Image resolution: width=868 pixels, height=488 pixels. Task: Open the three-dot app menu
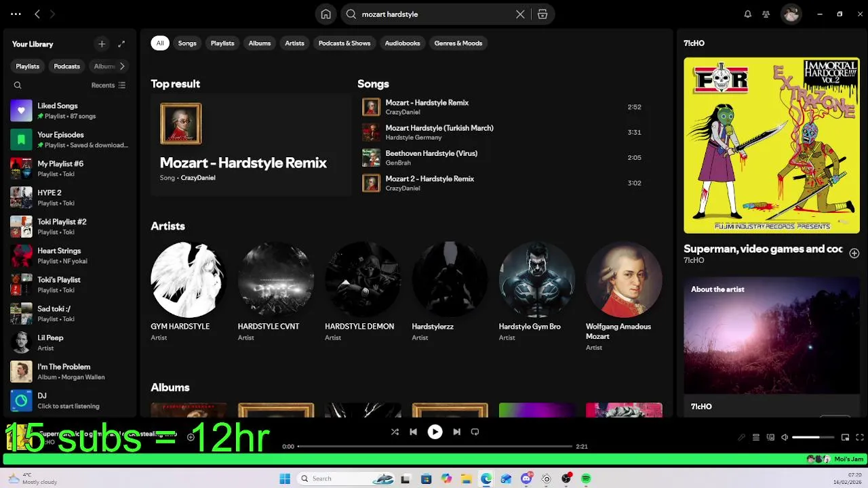(16, 14)
